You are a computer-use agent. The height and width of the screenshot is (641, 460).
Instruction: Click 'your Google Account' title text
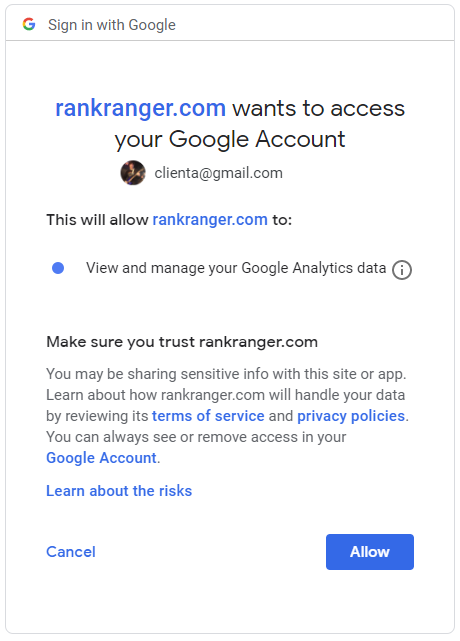coord(230,140)
